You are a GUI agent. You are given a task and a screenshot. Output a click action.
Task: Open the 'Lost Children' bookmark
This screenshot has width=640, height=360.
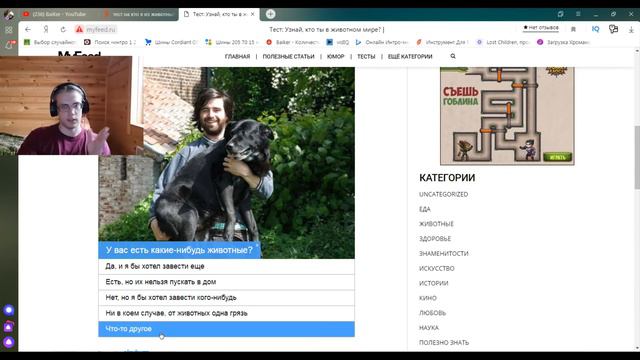coord(503,42)
